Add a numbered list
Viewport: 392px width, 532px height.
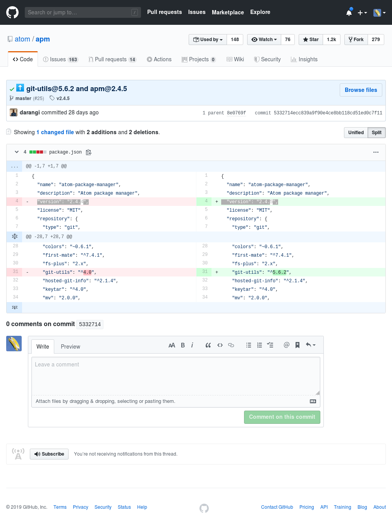(x=260, y=345)
